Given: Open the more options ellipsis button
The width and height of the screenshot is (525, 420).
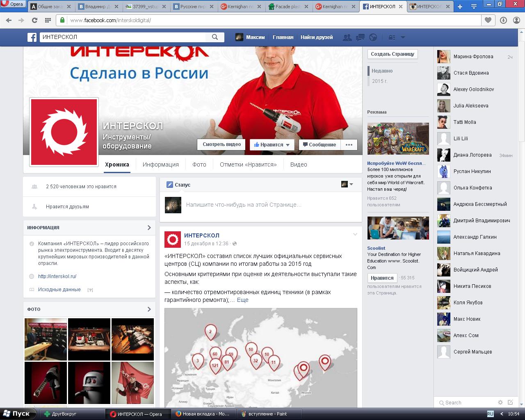Looking at the screenshot, I should point(349,144).
